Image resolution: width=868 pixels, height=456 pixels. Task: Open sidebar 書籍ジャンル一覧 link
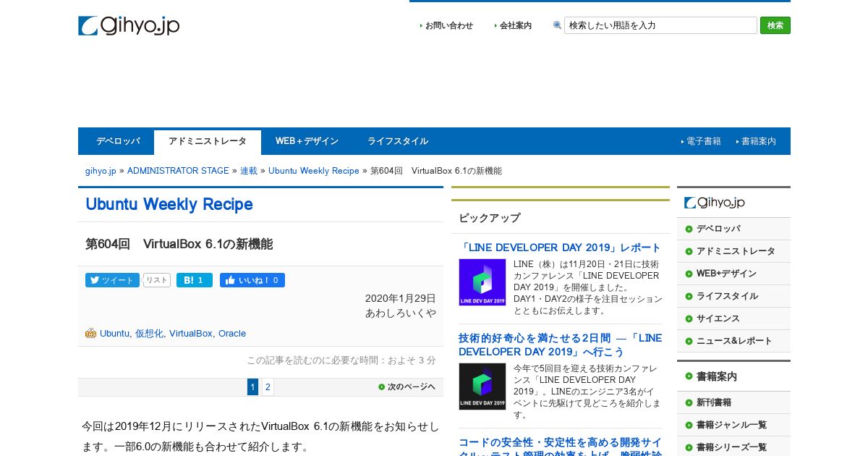tap(731, 425)
